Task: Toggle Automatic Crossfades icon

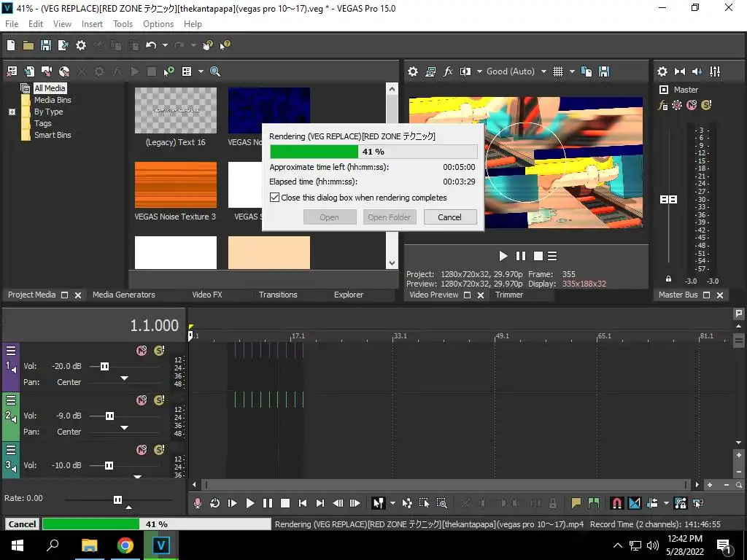Action: [635, 503]
